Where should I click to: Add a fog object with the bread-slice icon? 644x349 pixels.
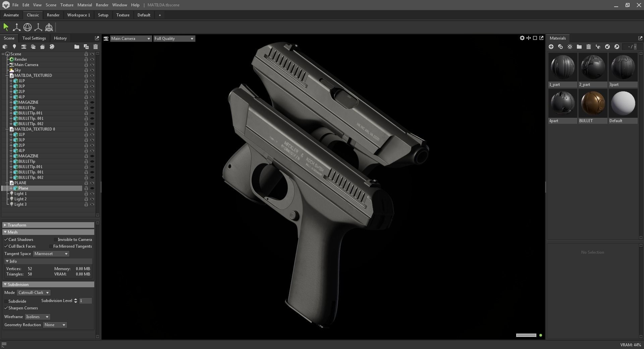point(43,47)
